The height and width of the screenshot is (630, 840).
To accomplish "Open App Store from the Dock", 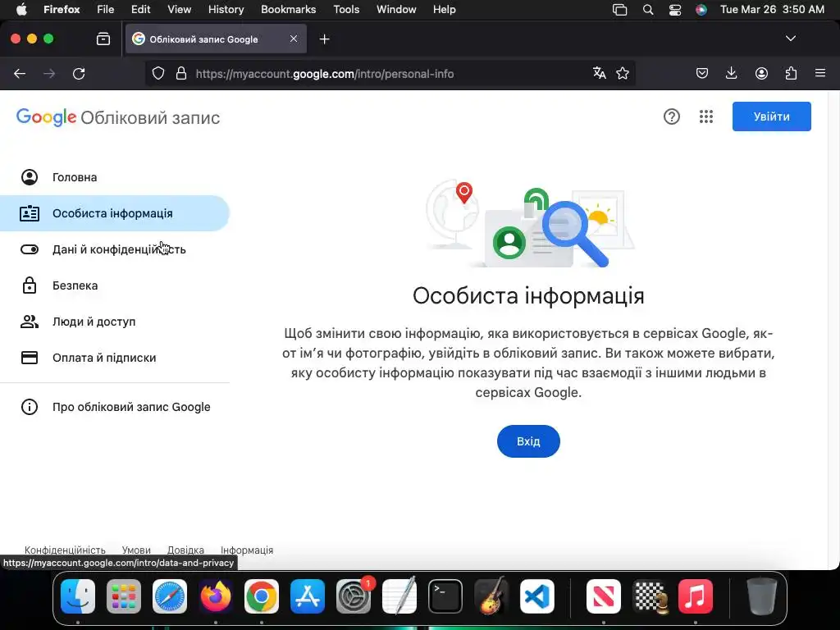I will click(x=308, y=596).
